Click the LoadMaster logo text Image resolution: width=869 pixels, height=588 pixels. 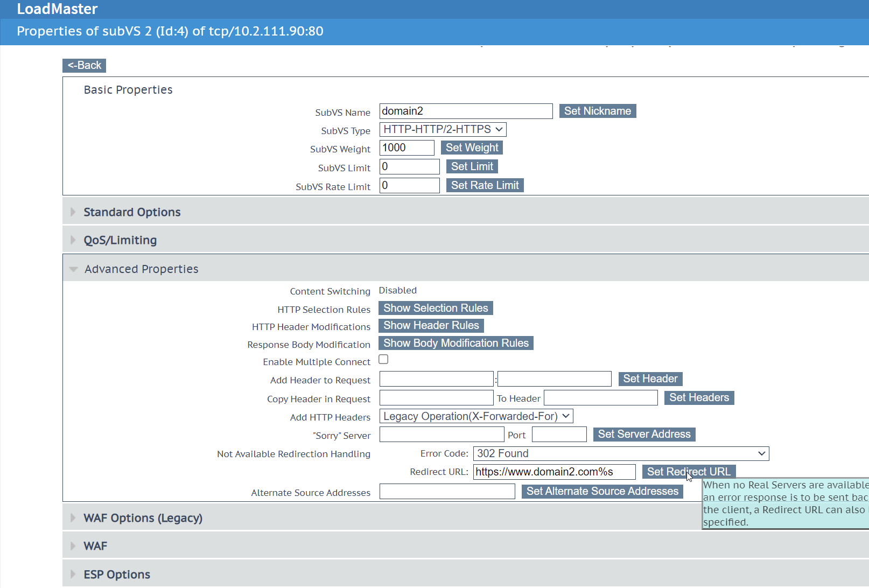pyautogui.click(x=57, y=9)
